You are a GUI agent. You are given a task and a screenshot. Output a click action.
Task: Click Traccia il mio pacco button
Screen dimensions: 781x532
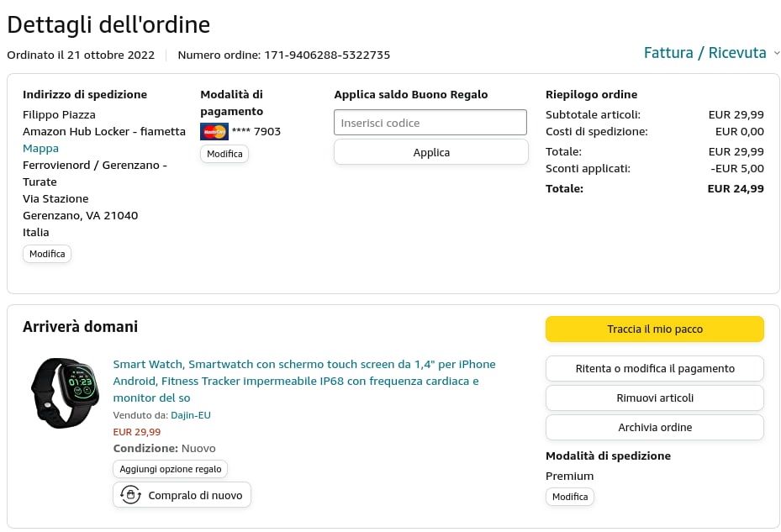click(654, 329)
